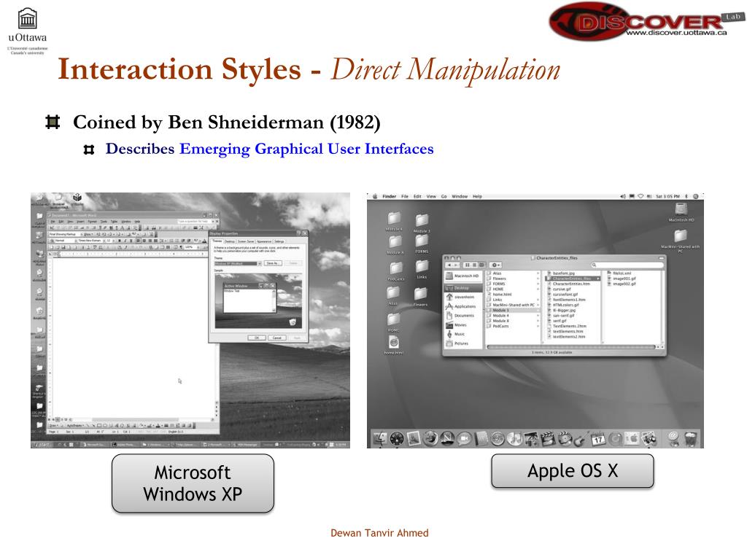747x560 pixels.
Task: Switch Finder to icon view button
Action: click(x=468, y=265)
